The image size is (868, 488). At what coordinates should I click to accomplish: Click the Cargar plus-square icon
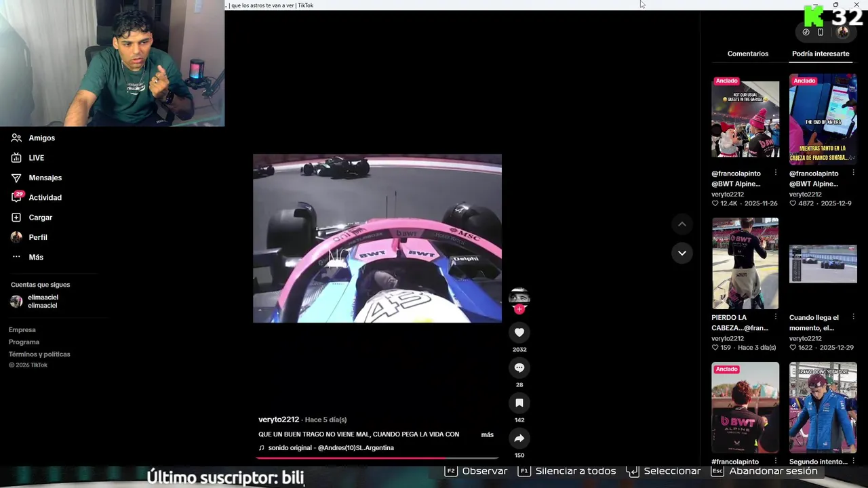click(16, 218)
